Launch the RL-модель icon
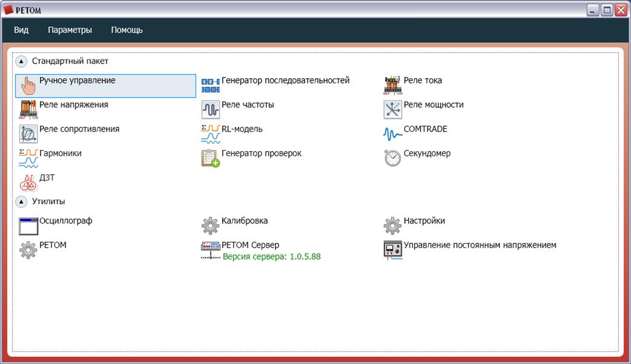This screenshot has width=631, height=364. 211,134
